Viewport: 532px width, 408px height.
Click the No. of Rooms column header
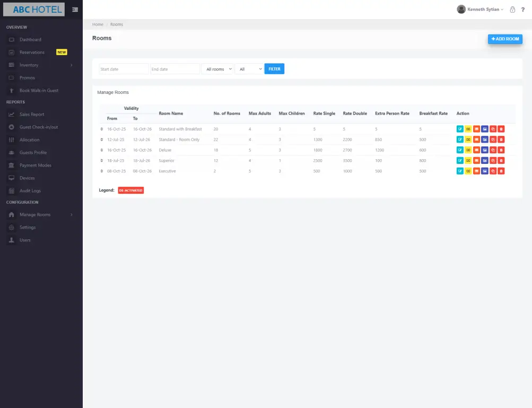click(226, 114)
